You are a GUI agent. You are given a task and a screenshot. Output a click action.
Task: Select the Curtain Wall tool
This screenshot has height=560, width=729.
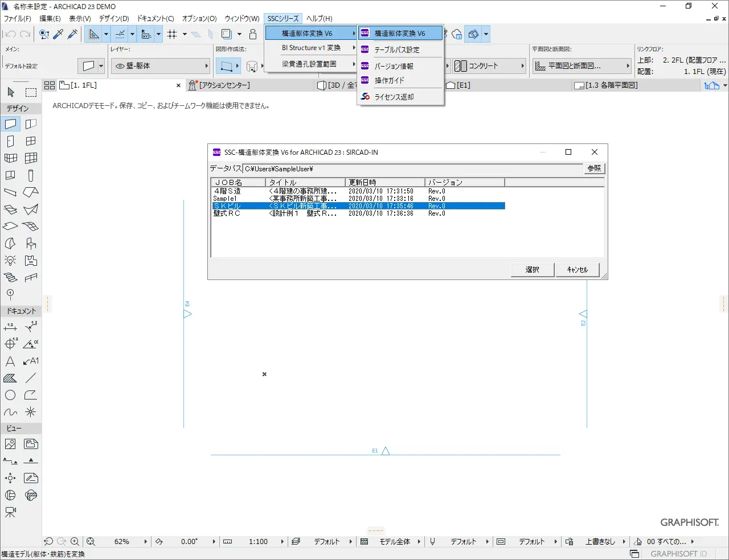click(31, 158)
